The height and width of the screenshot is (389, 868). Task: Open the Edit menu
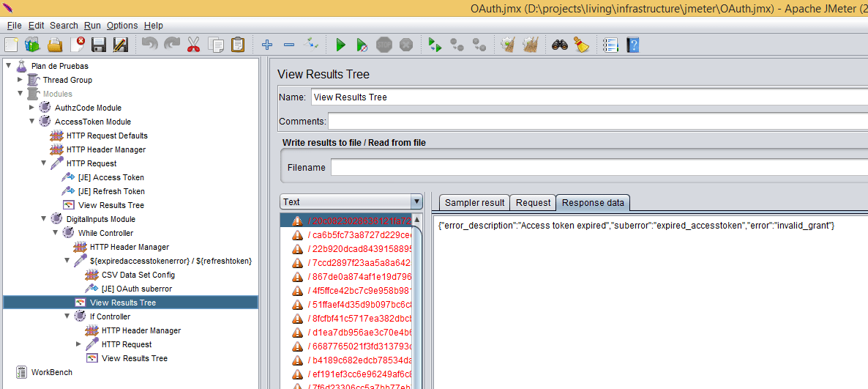pos(36,26)
